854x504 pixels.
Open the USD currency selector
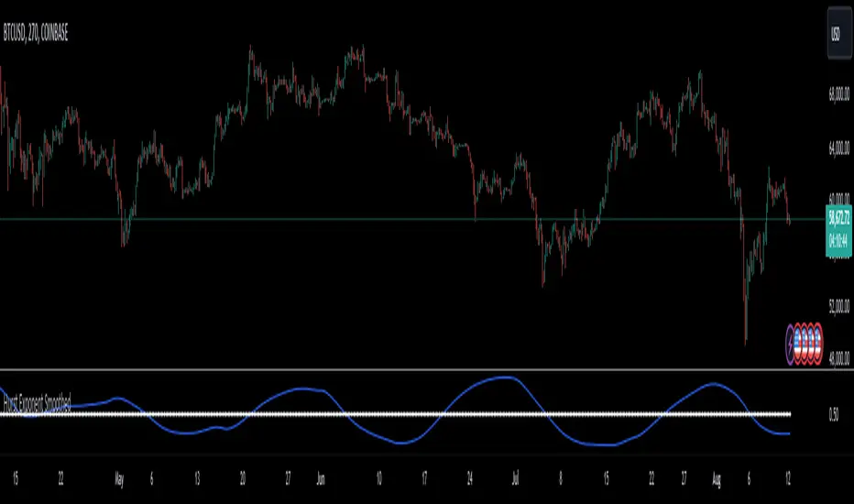click(839, 33)
